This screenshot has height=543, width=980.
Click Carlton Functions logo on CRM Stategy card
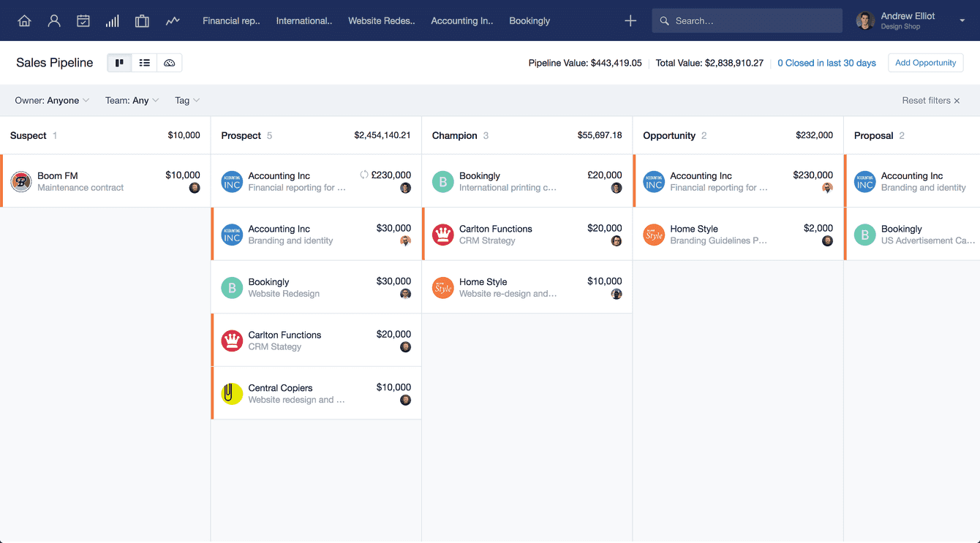coord(232,341)
